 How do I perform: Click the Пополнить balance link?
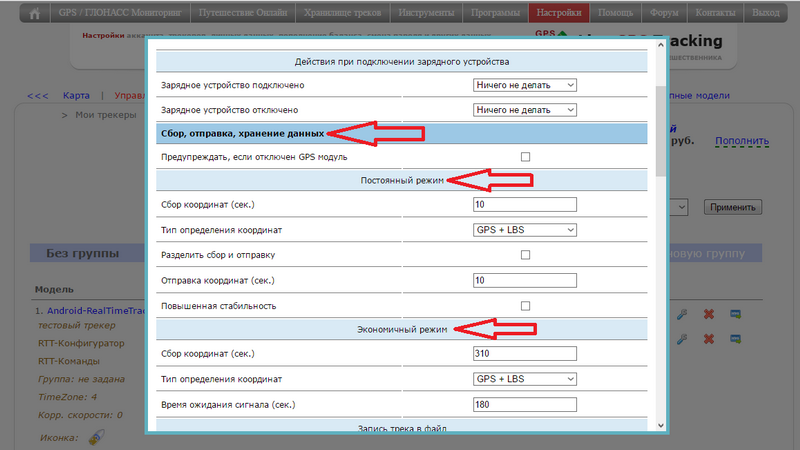[741, 143]
